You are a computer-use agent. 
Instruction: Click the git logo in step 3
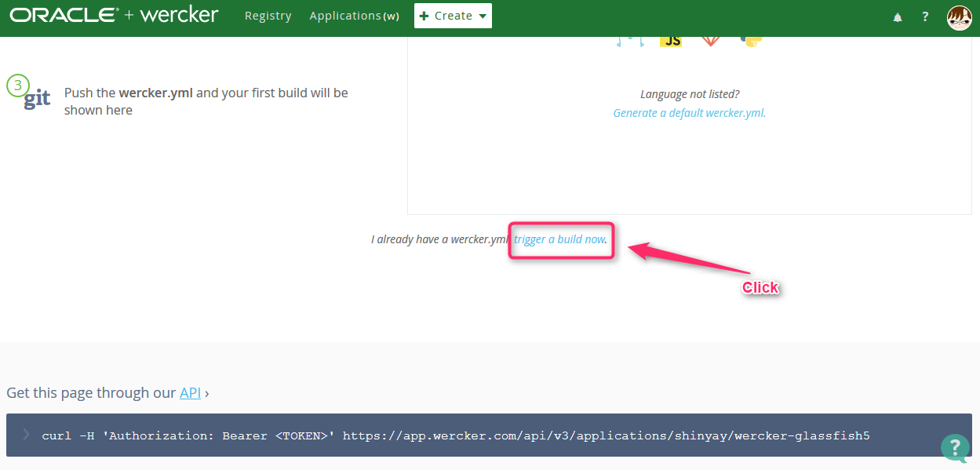37,100
